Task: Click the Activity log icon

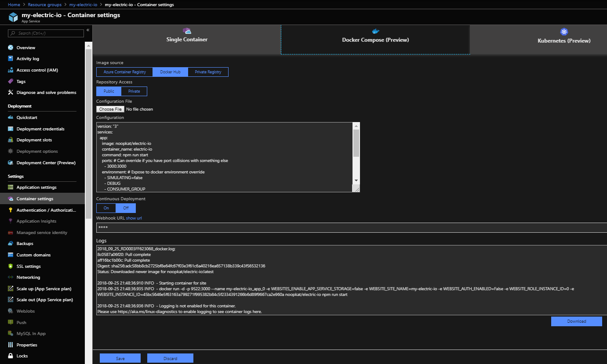Action: pyautogui.click(x=11, y=59)
